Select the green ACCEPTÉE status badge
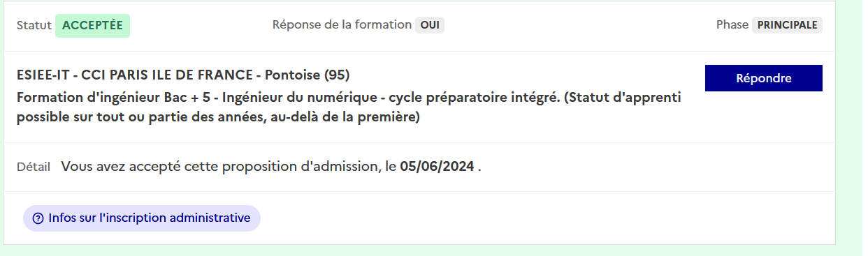 click(92, 25)
